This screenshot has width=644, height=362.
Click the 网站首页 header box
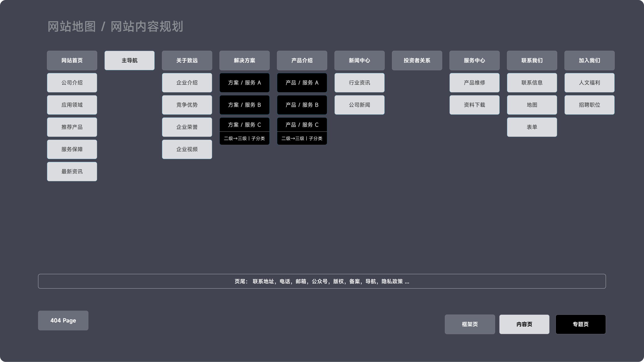tap(72, 61)
